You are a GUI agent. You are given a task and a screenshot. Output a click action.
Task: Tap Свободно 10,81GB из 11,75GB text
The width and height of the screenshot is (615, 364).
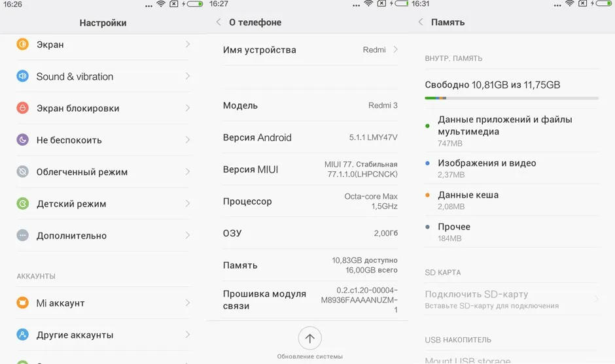coord(492,85)
